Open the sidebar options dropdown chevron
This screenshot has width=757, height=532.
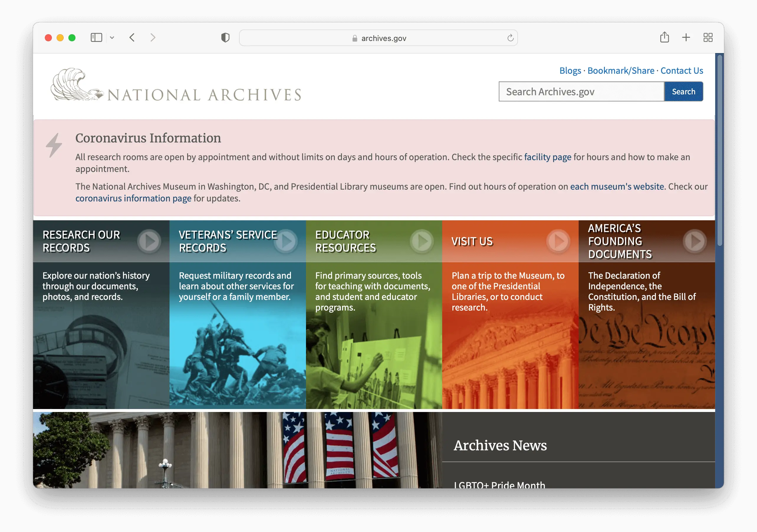112,37
